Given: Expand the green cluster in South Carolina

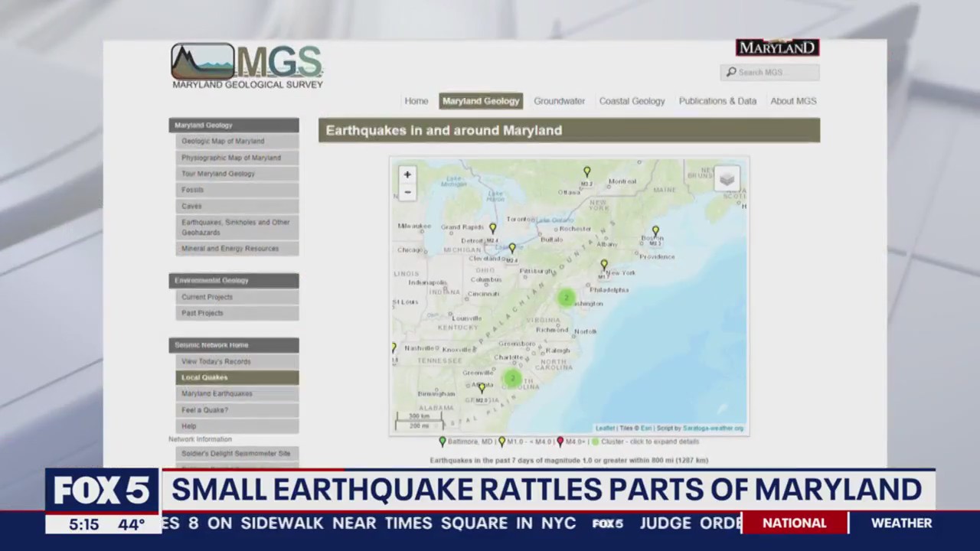Looking at the screenshot, I should tap(512, 378).
